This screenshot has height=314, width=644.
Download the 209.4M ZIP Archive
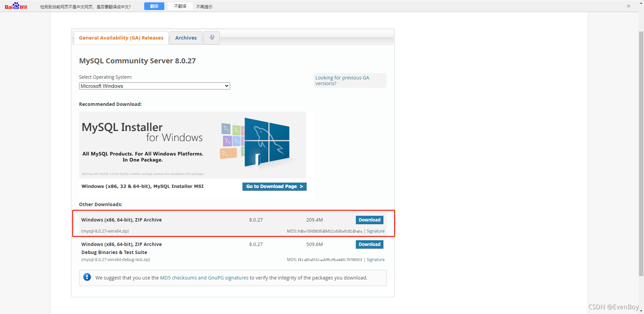(369, 220)
